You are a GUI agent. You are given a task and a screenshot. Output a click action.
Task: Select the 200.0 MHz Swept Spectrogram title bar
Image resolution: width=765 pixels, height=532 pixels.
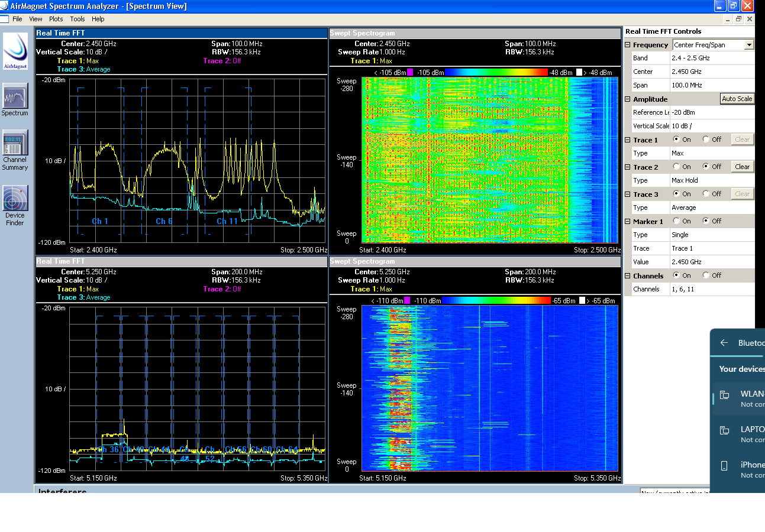tap(475, 261)
